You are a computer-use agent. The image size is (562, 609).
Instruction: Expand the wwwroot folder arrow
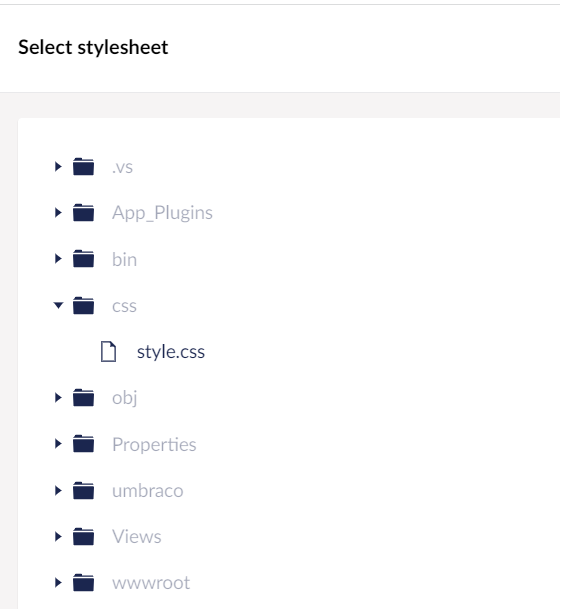(58, 583)
